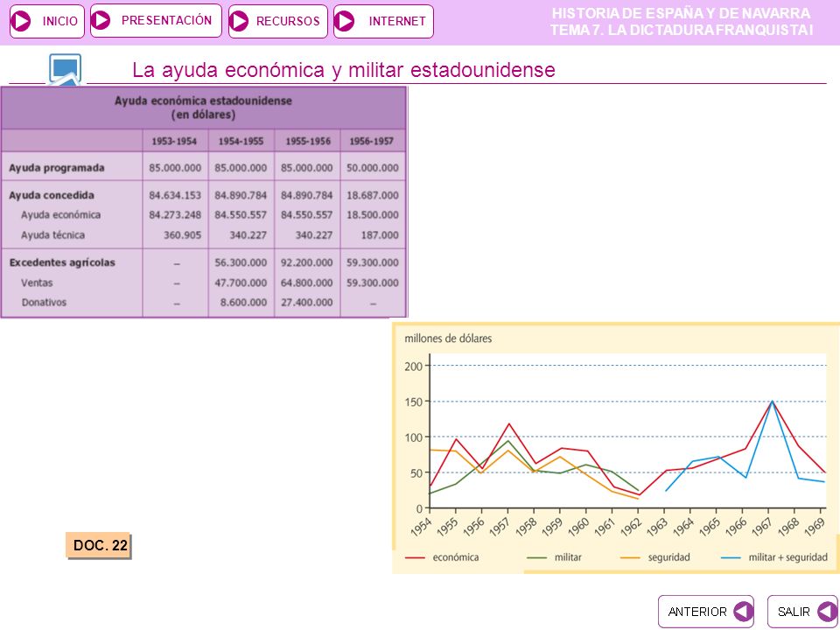Click the INTERNET play arrow icon

click(344, 21)
